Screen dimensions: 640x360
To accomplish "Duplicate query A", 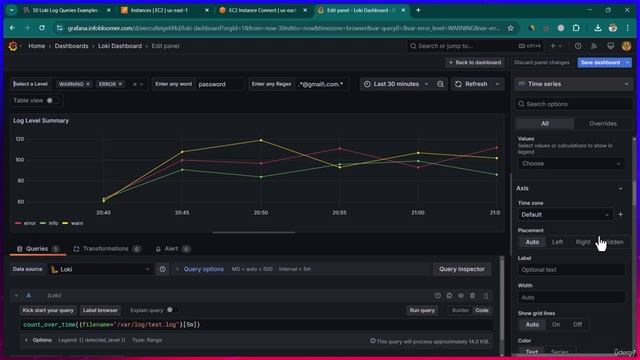I will click(x=449, y=296).
